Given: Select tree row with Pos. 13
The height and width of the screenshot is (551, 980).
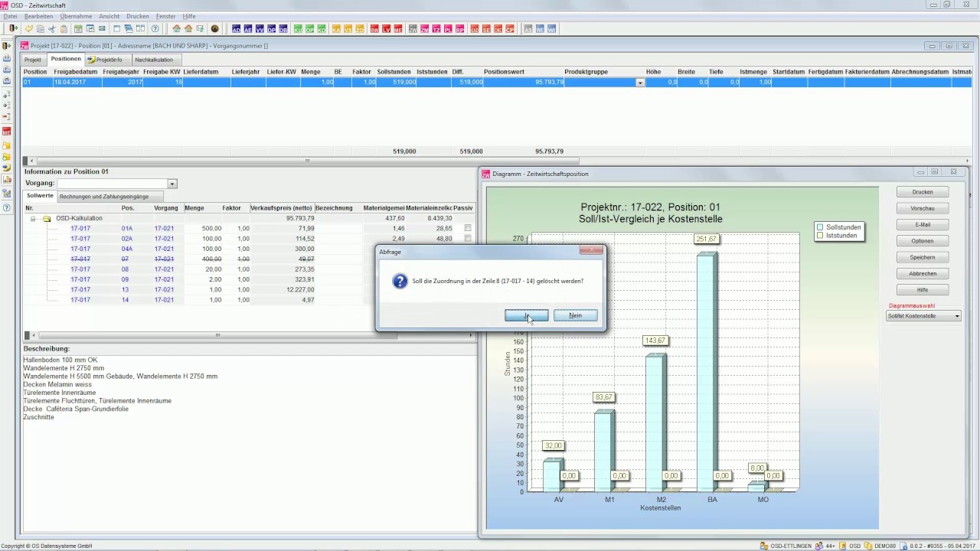Looking at the screenshot, I should pos(249,289).
